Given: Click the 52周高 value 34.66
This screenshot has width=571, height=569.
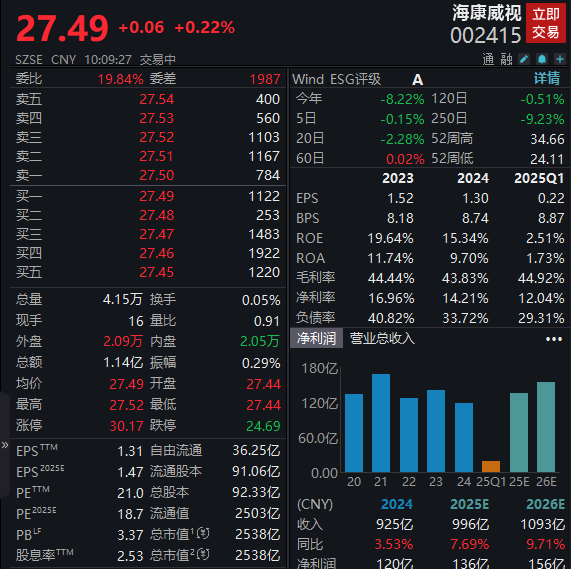Looking at the screenshot, I should pyautogui.click(x=547, y=139).
